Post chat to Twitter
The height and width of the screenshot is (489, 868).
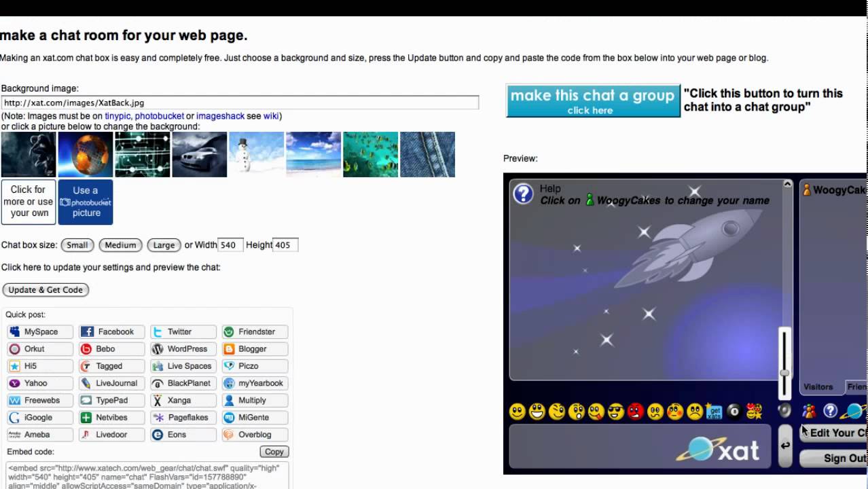click(x=183, y=332)
